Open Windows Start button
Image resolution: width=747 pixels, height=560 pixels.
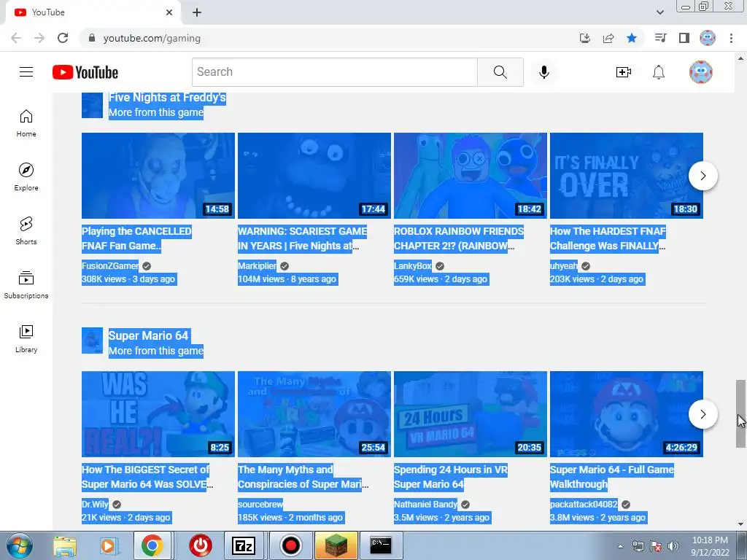tap(19, 545)
